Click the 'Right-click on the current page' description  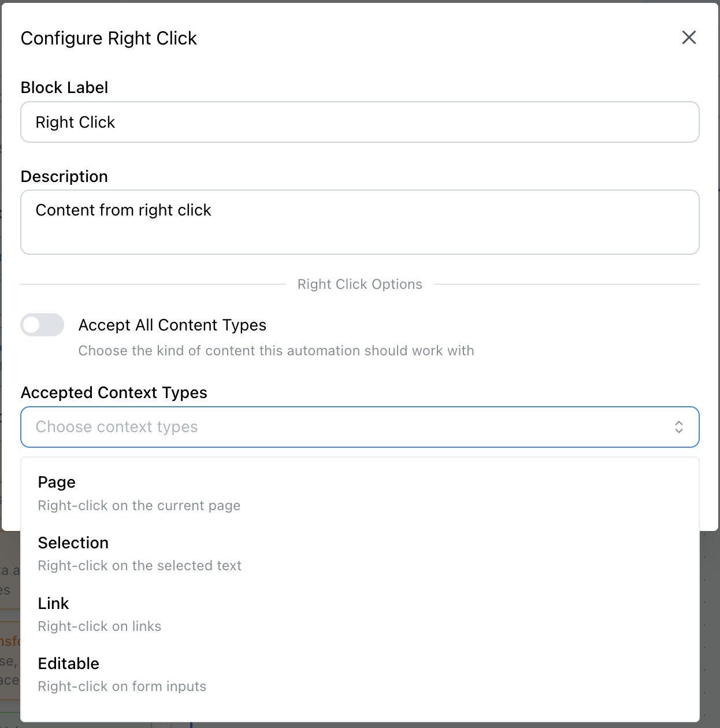139,506
